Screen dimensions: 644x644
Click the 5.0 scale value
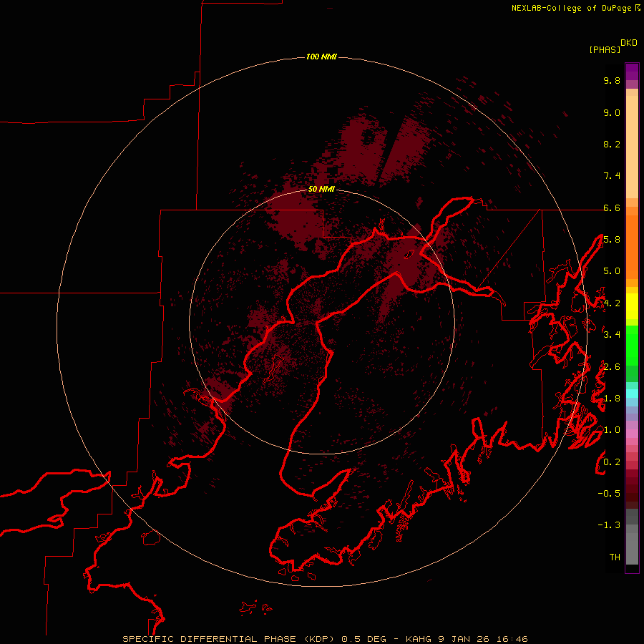pyautogui.click(x=612, y=271)
